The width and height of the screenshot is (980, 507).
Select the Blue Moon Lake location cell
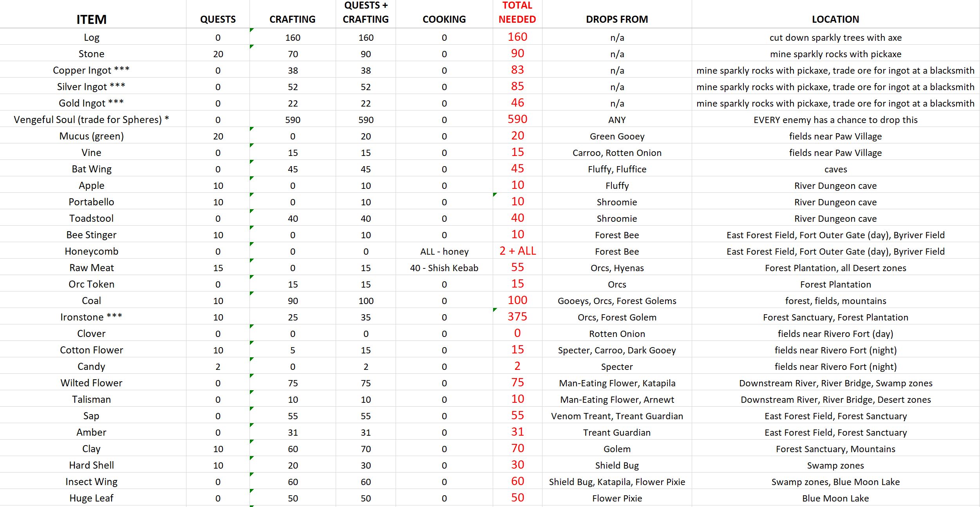[835, 498]
